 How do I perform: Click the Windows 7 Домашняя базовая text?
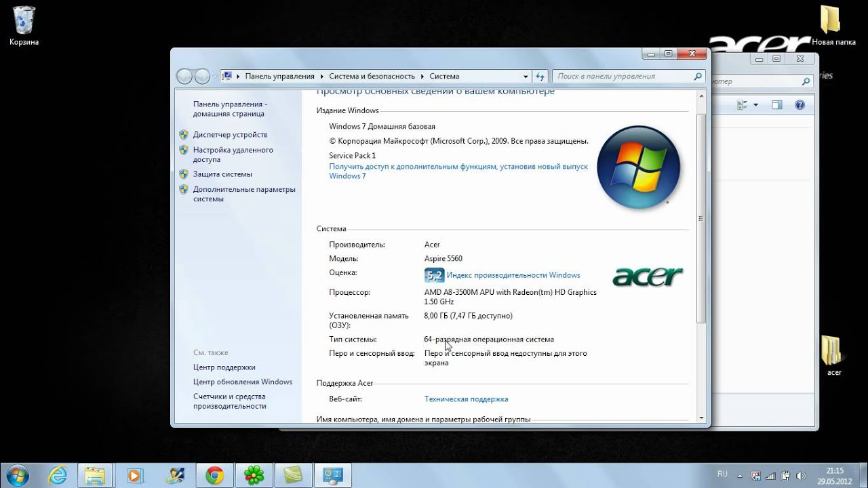(x=382, y=127)
